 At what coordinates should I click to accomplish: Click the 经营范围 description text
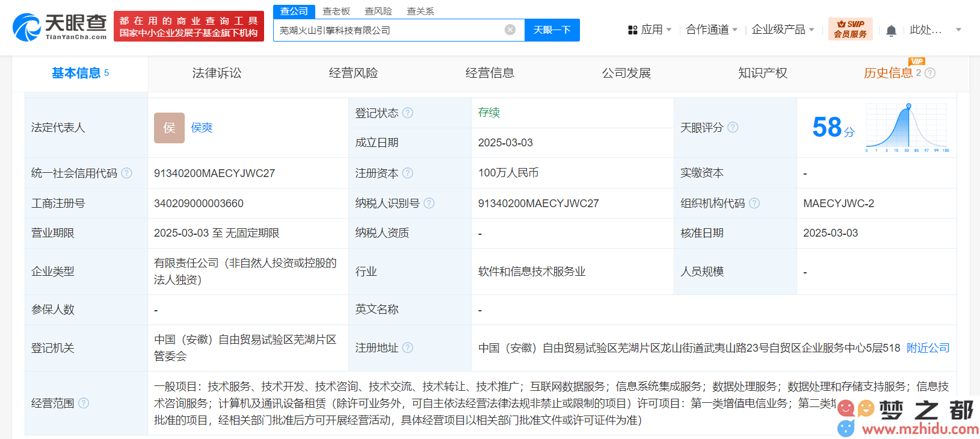click(x=552, y=403)
